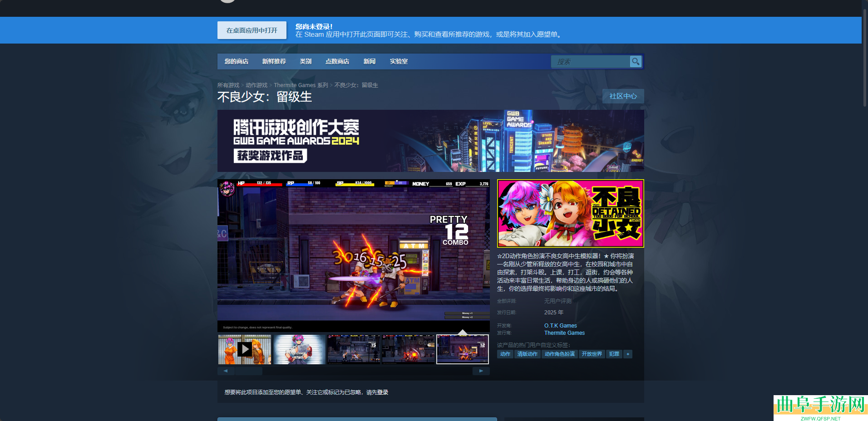Select the pink-haired character art thumbnail
868x421 pixels.
(x=299, y=349)
